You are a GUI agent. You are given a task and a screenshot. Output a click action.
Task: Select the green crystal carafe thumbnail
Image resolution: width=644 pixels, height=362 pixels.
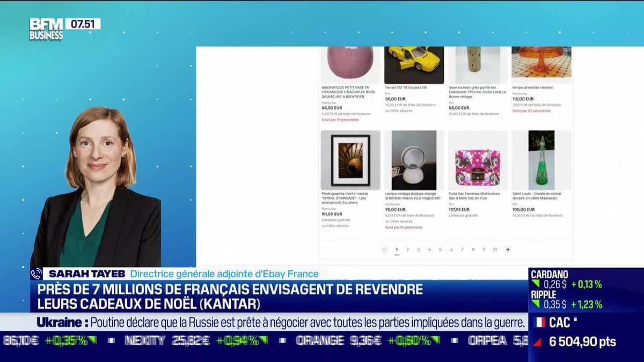[x=541, y=160]
